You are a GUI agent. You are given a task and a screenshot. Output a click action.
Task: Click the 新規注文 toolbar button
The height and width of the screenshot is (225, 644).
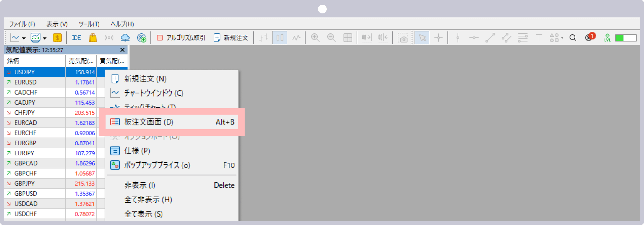231,38
